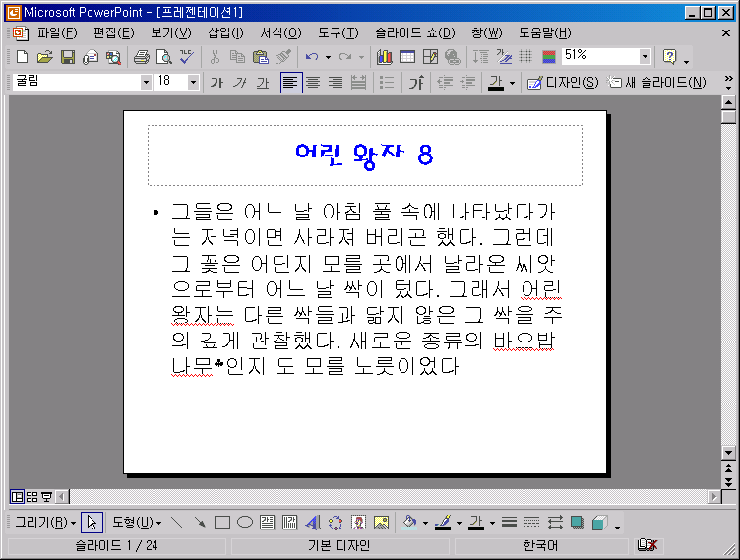
Task: Click the 새 슬라이드(N) button
Action: point(657,83)
